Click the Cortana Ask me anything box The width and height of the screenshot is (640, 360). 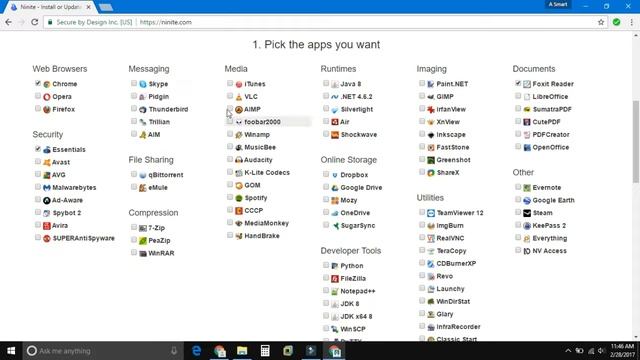tap(102, 351)
